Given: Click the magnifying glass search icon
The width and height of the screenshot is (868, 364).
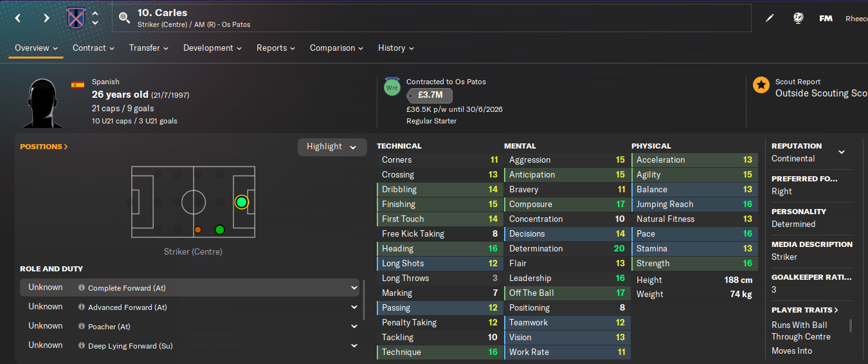Looking at the screenshot, I should (x=125, y=18).
